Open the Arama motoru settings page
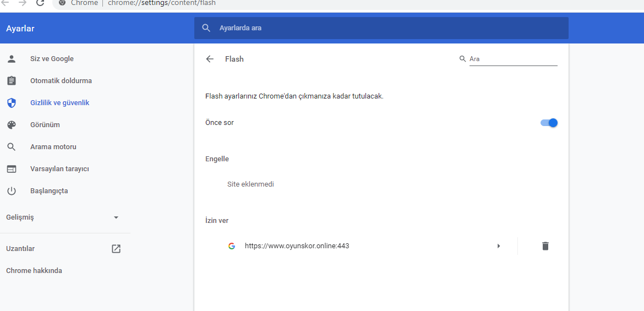 tap(53, 146)
